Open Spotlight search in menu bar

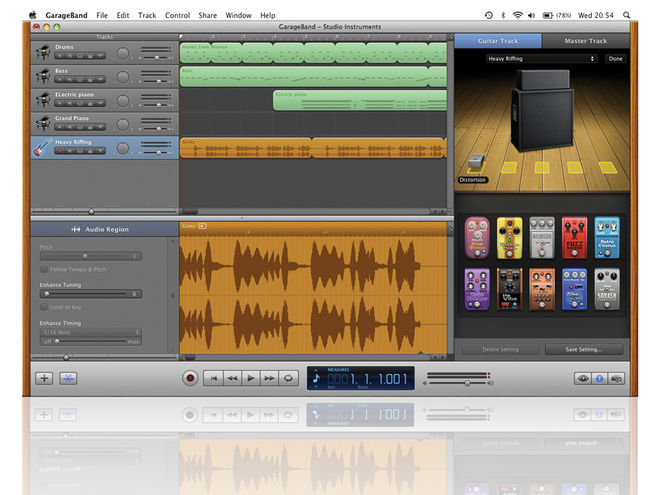(x=627, y=15)
